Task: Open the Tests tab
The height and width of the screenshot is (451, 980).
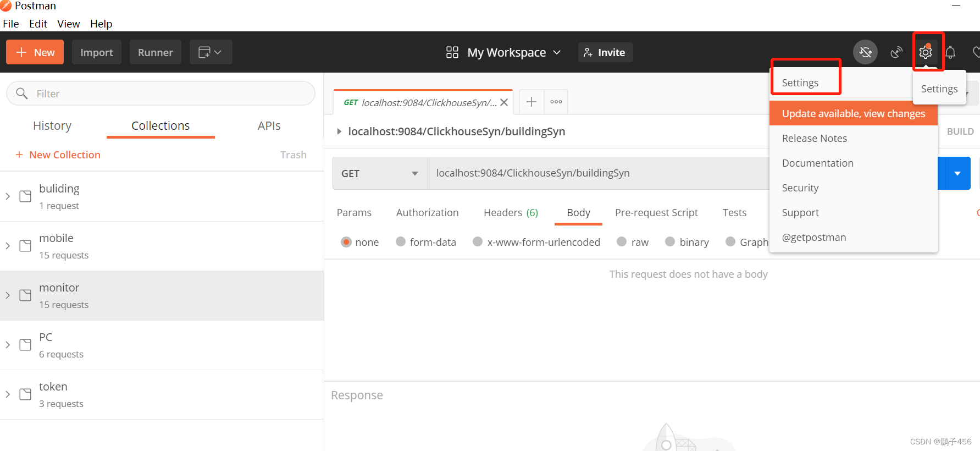Action: pos(734,212)
